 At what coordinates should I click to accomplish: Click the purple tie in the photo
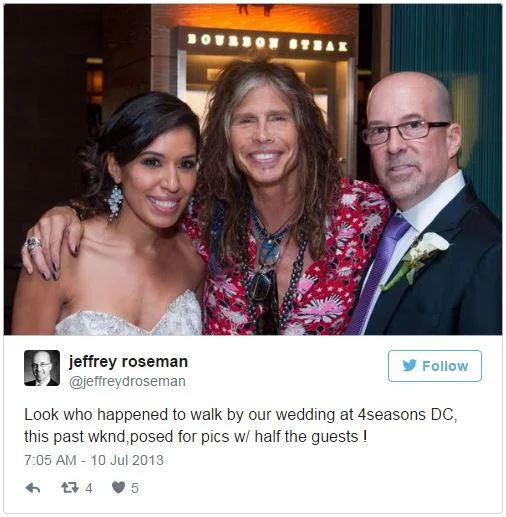[x=378, y=272]
